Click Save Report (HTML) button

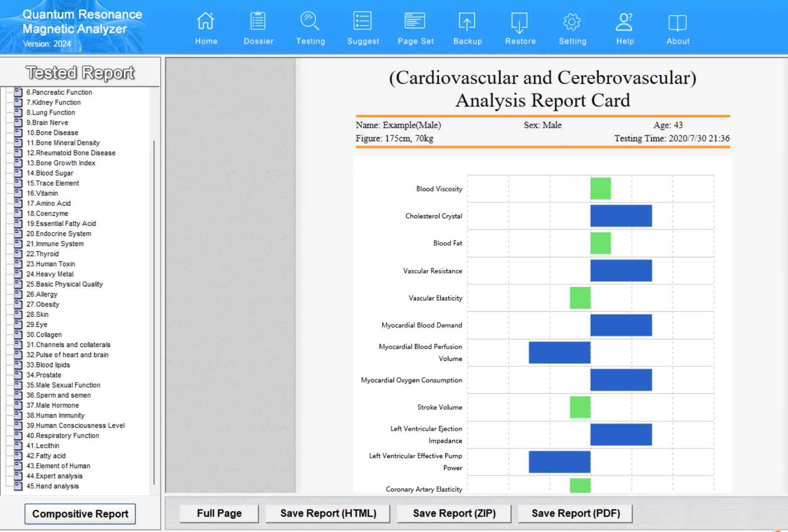point(328,513)
